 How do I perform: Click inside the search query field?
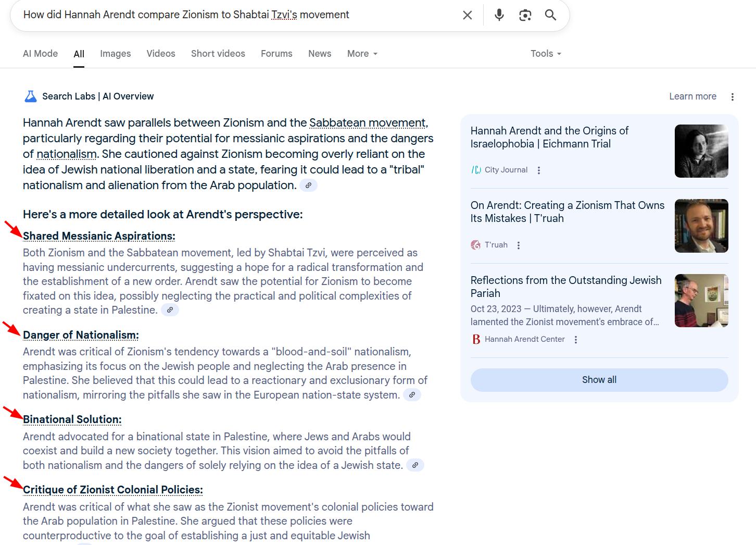pos(234,15)
